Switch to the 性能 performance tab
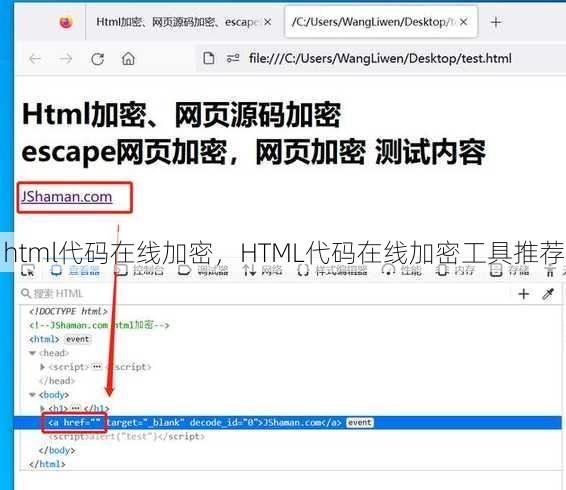 click(401, 270)
